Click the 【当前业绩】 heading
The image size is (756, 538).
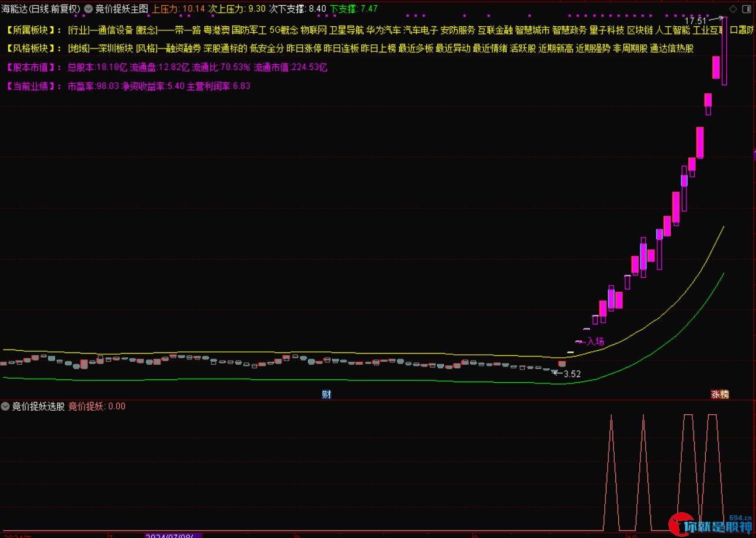pos(34,86)
